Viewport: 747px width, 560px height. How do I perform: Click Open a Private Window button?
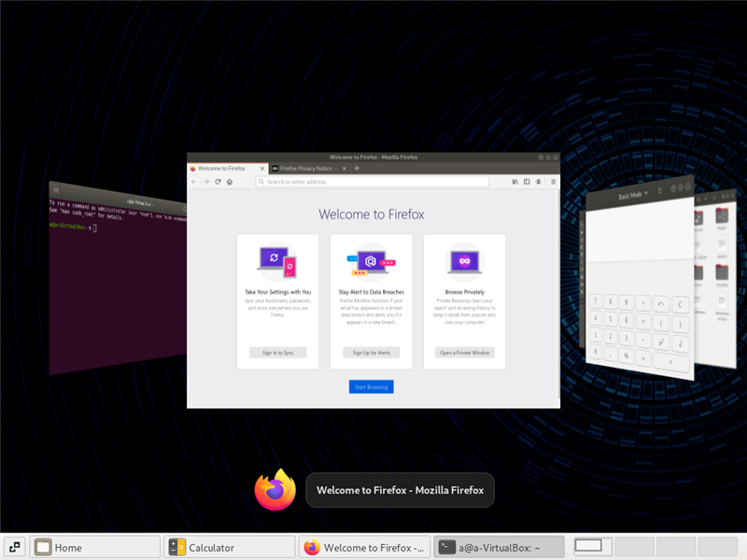tap(464, 353)
